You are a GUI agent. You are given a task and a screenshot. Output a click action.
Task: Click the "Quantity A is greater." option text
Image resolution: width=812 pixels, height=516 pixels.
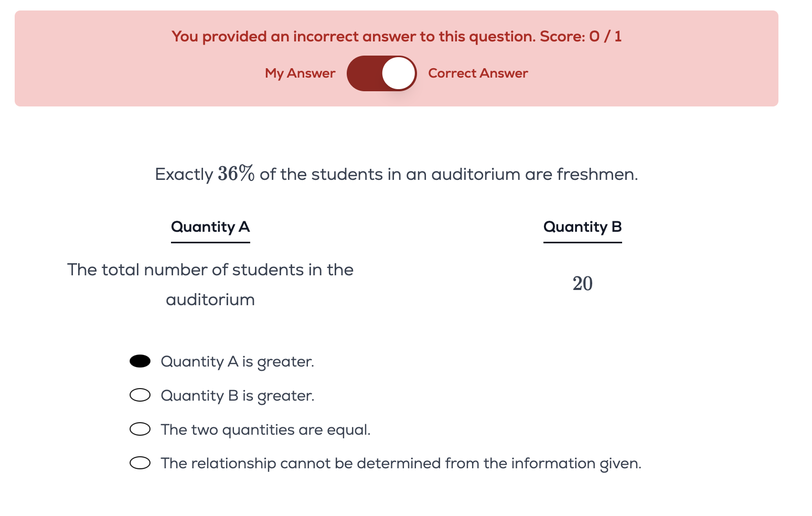click(x=237, y=362)
